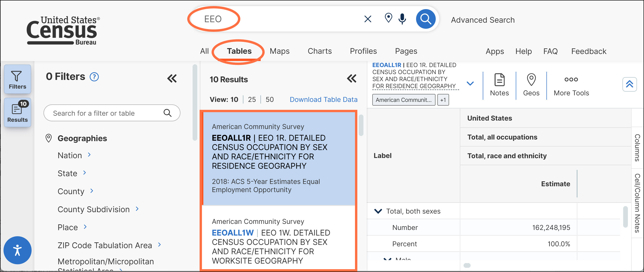This screenshot has height=272, width=644.
Task: Collapse the Results list with double chevron
Action: 351,78
